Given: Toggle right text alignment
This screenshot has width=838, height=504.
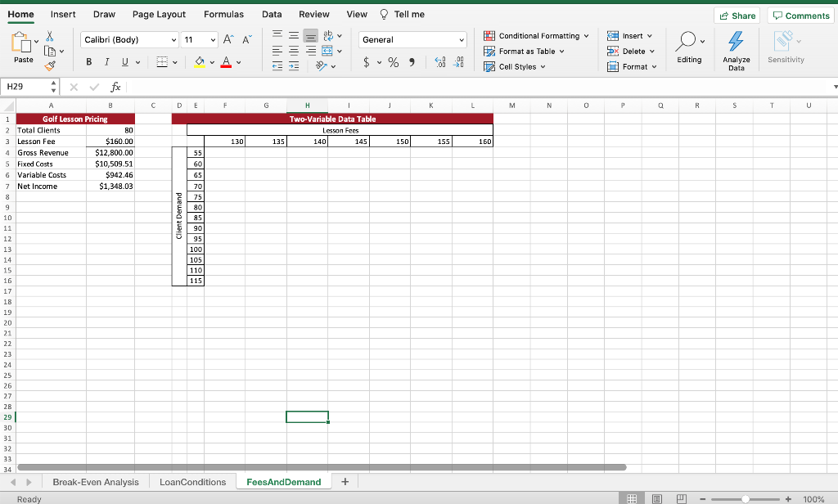Looking at the screenshot, I should coord(310,51).
